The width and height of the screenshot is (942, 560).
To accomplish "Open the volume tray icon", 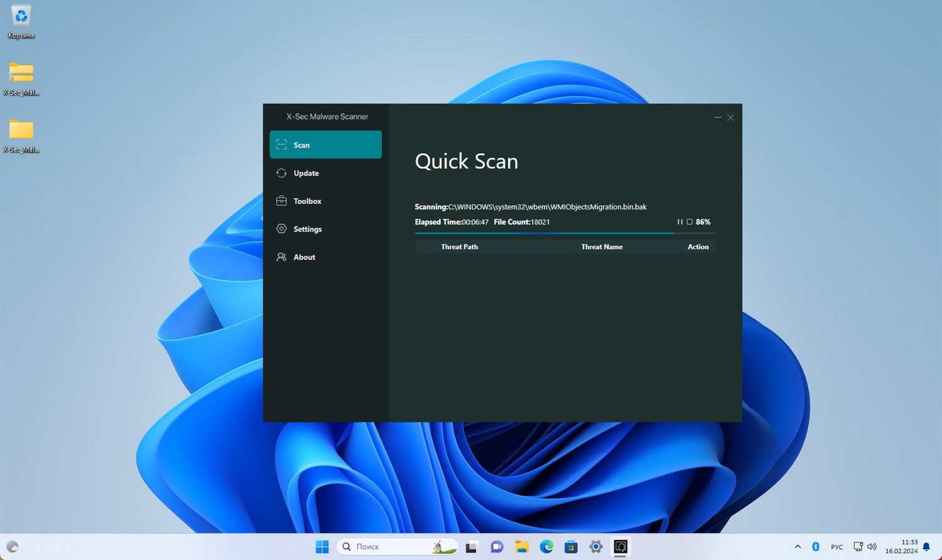I will pos(872,547).
